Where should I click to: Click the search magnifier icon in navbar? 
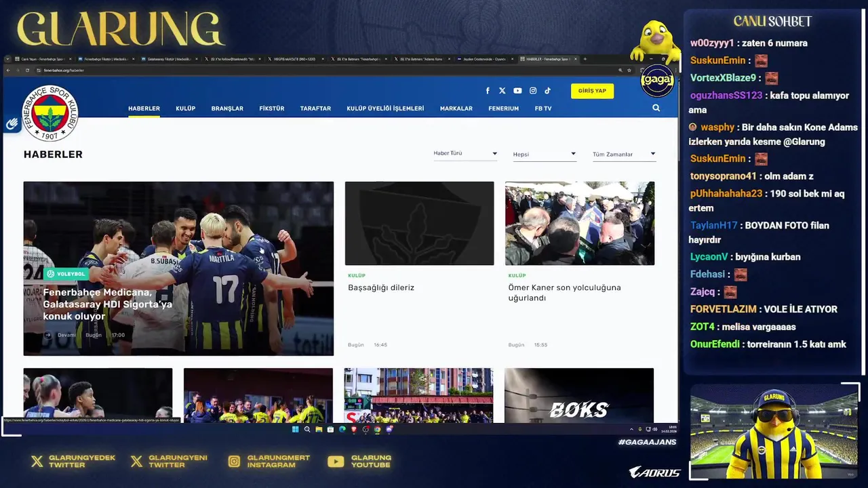click(656, 108)
